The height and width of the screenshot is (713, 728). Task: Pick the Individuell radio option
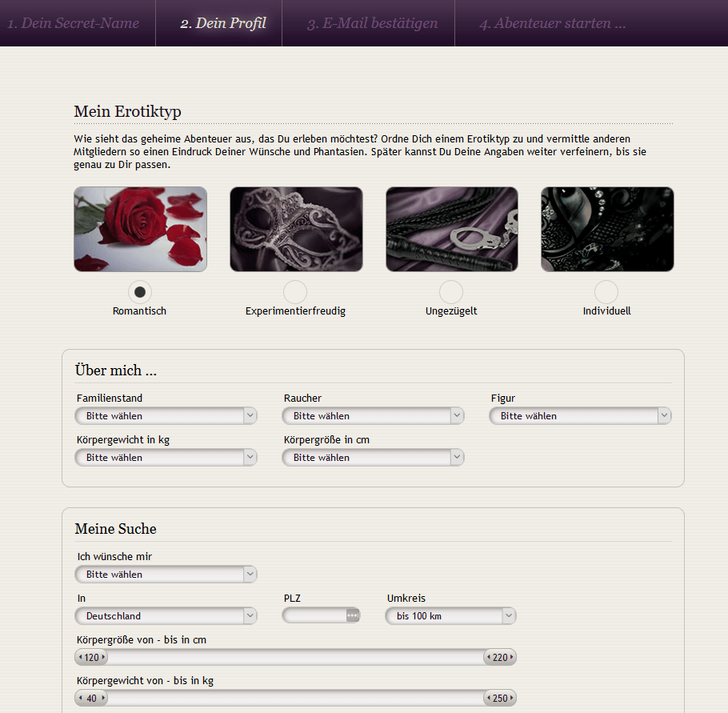[606, 292]
